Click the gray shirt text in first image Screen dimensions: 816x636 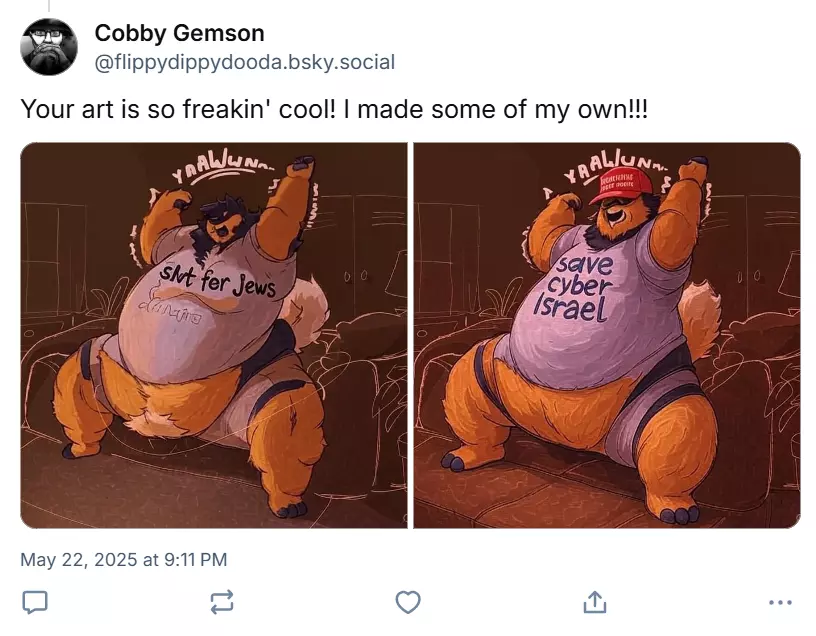(x=218, y=281)
